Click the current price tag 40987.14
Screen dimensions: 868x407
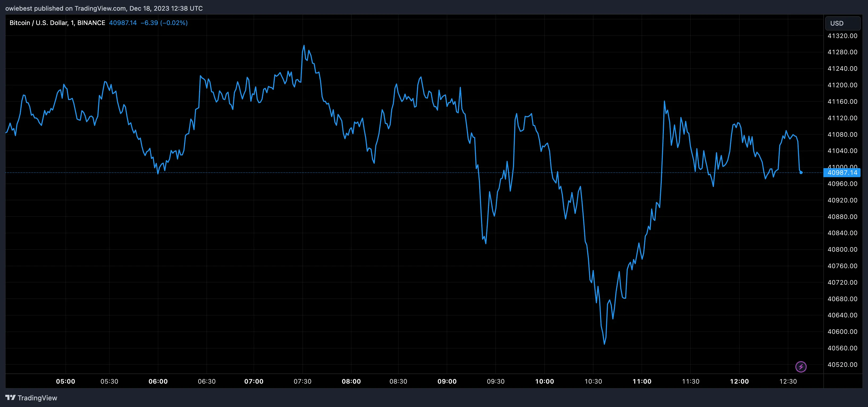coord(843,172)
